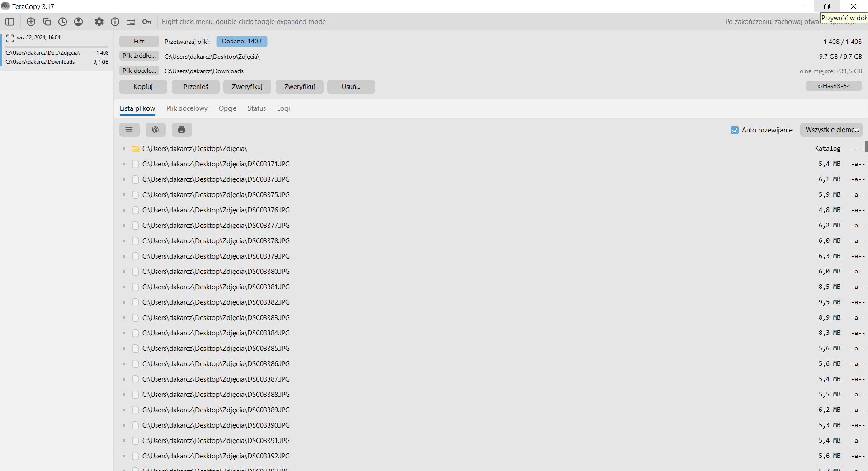This screenshot has height=471, width=868.
Task: Disable the Auto przewijanie checkbox
Action: pos(734,130)
